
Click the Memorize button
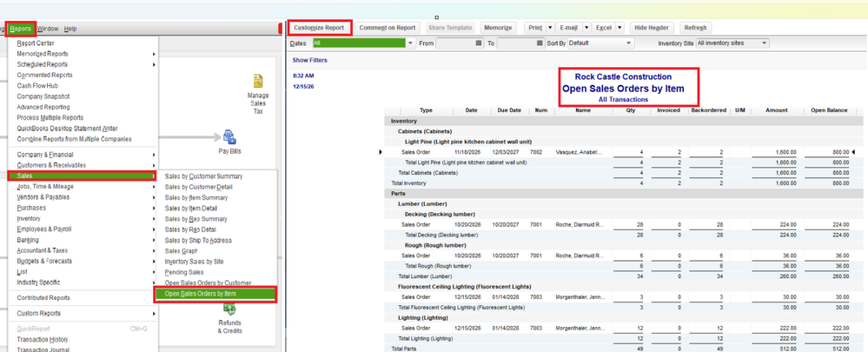(498, 28)
